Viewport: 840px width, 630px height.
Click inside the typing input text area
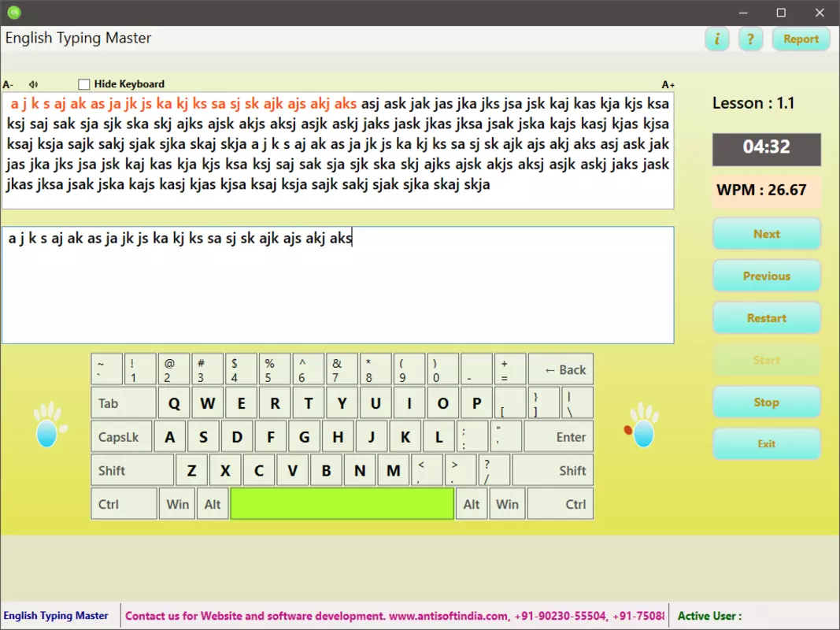point(338,285)
